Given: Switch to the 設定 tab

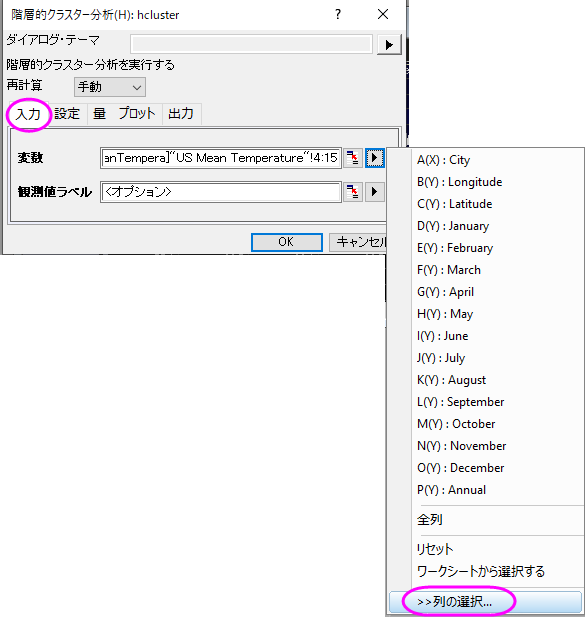Looking at the screenshot, I should [x=67, y=114].
